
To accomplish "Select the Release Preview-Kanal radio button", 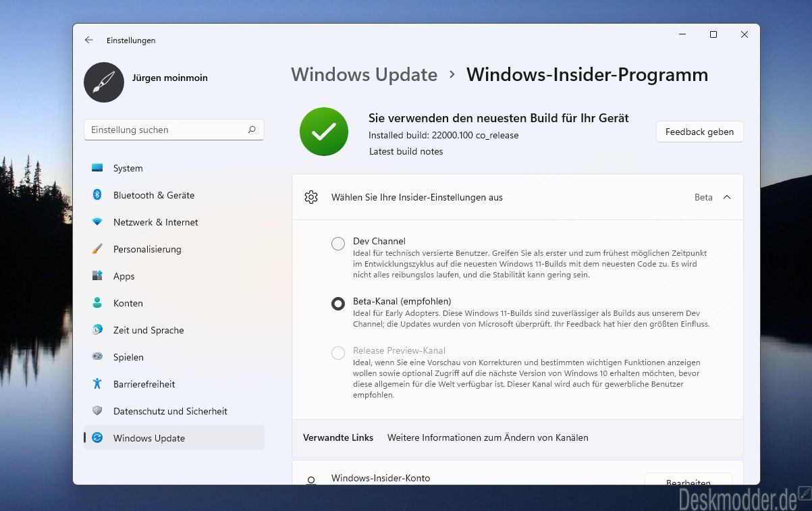I will pyautogui.click(x=338, y=353).
